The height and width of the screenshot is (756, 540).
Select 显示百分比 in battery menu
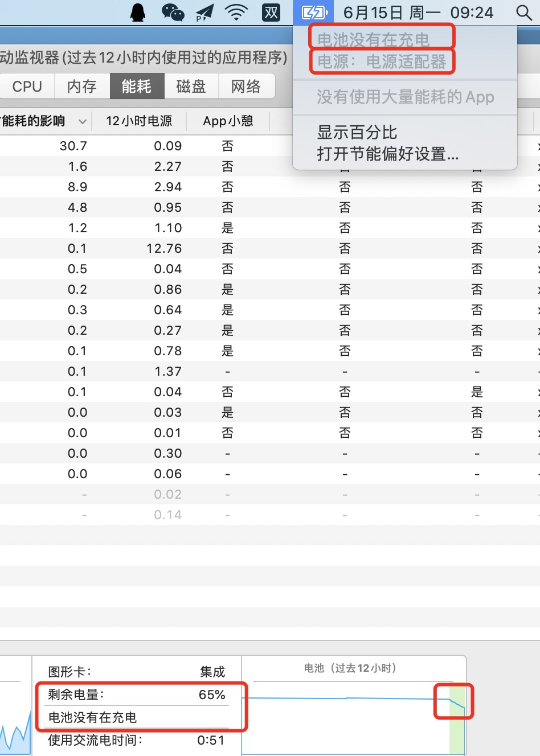pyautogui.click(x=357, y=133)
